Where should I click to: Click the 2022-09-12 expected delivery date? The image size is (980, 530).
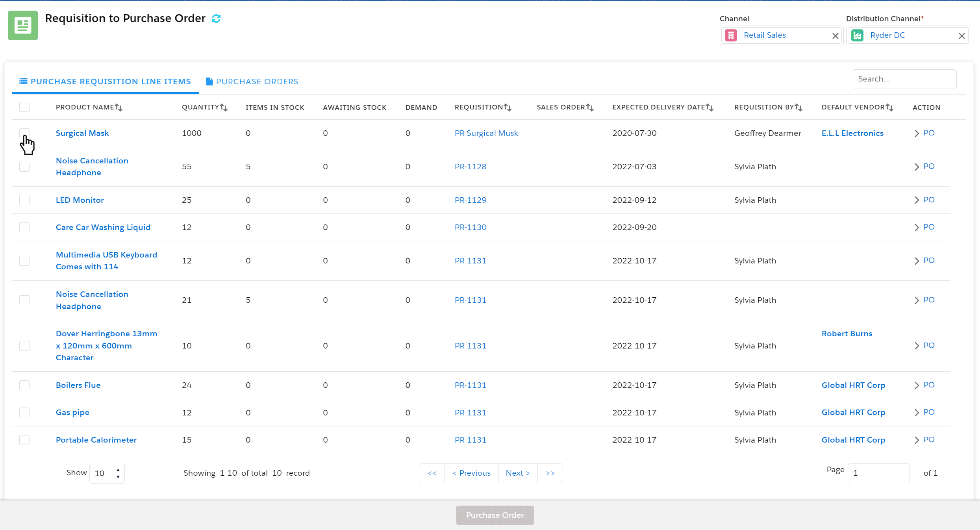click(x=634, y=200)
